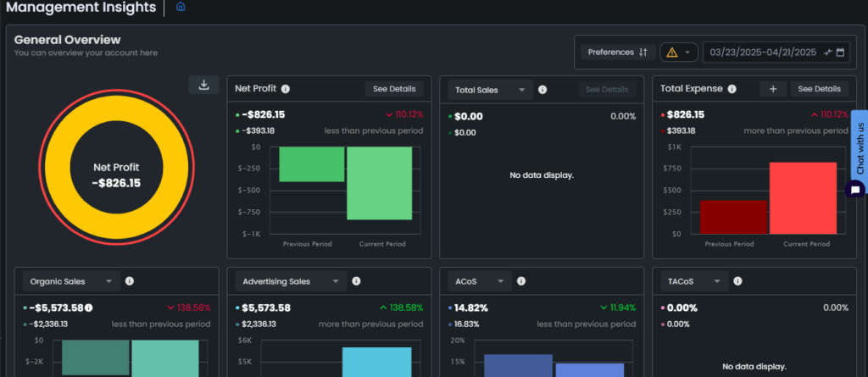Screen dimensions: 868x377
Task: Click the date range field 03/23/2025-04/21/2025
Action: coord(776,53)
